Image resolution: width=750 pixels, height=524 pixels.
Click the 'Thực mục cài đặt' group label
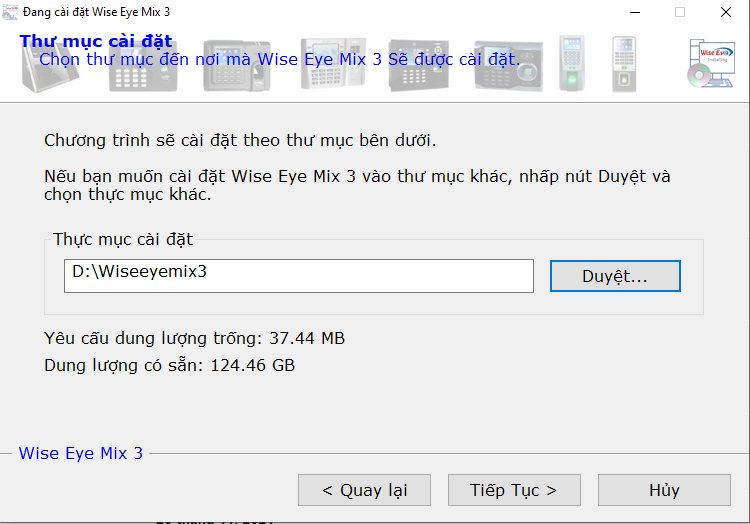123,239
